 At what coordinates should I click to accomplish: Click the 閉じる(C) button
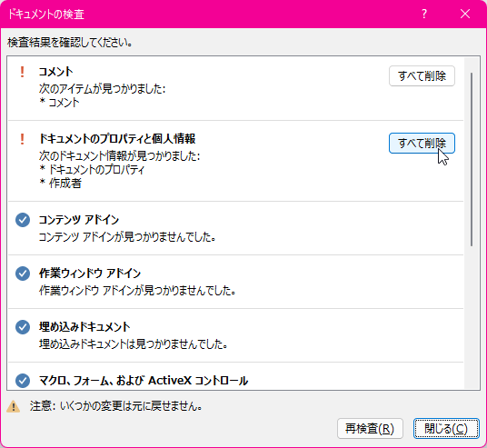[x=446, y=429]
